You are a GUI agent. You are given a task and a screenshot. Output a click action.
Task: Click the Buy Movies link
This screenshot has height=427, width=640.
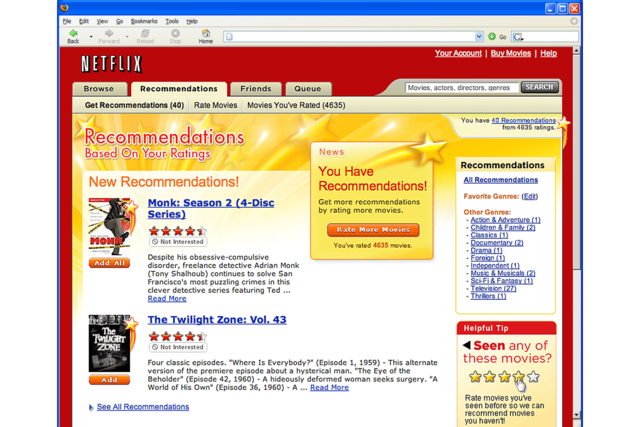pyautogui.click(x=511, y=53)
